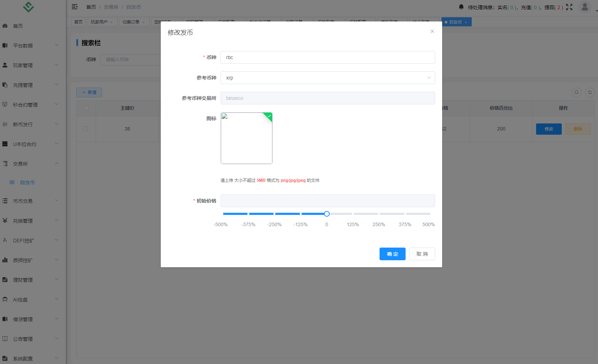Open notifications via the bell icon
This screenshot has height=364, width=598.
461,7
